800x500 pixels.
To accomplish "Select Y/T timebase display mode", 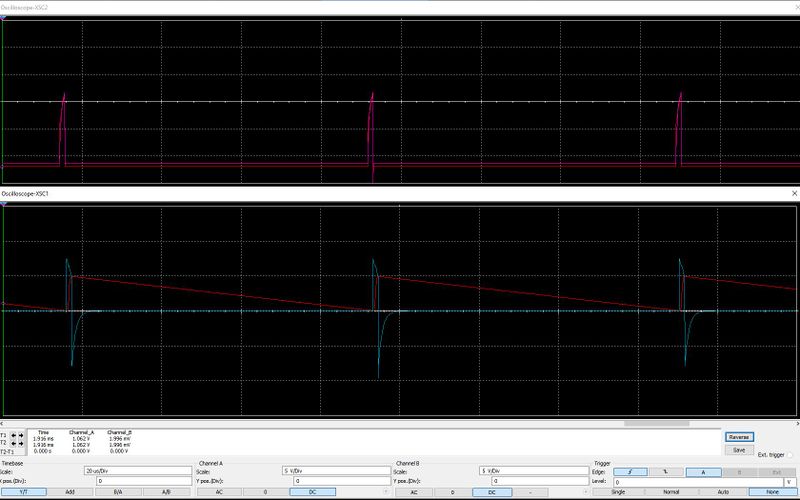I will [x=23, y=492].
